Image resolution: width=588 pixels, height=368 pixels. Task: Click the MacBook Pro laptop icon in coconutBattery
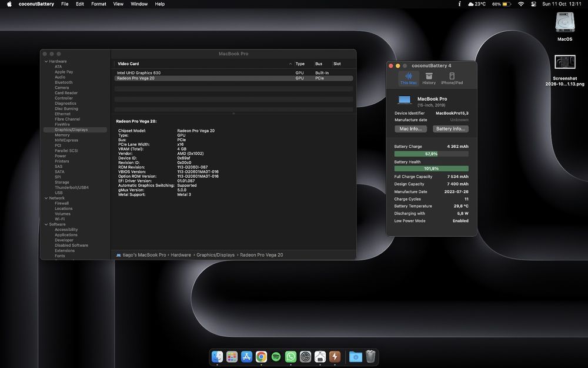(405, 100)
